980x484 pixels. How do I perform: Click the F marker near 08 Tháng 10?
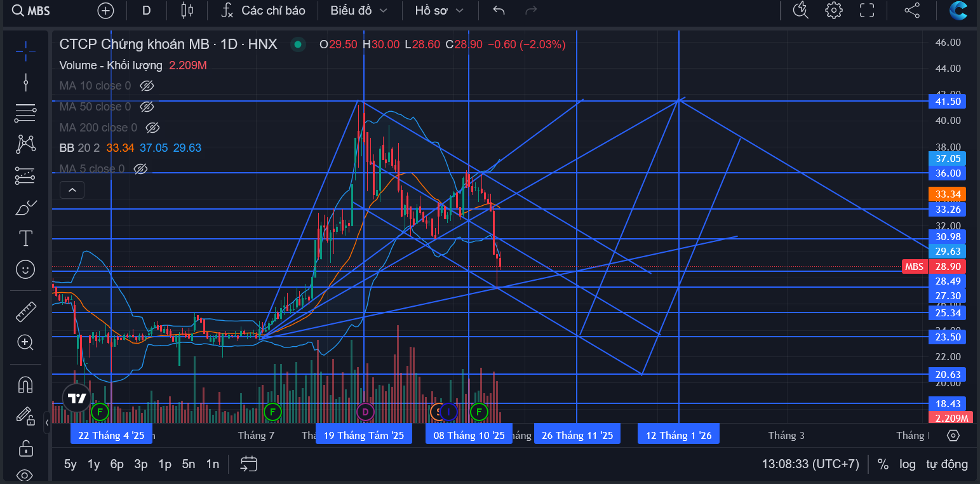pyautogui.click(x=479, y=412)
